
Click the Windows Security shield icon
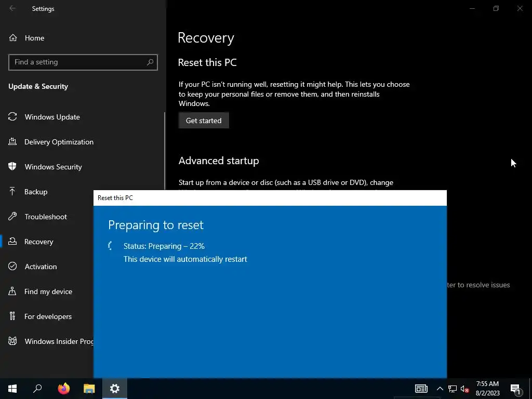point(12,166)
